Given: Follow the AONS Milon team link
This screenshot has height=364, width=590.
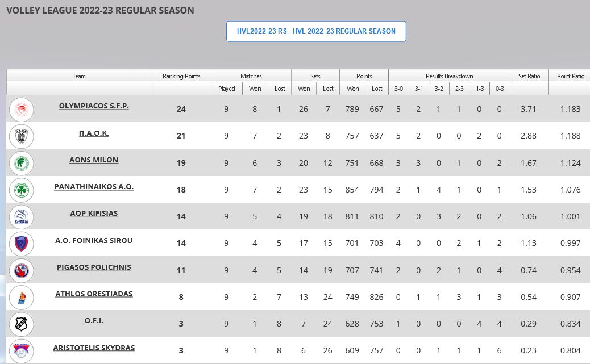Looking at the screenshot, I should click(94, 160).
